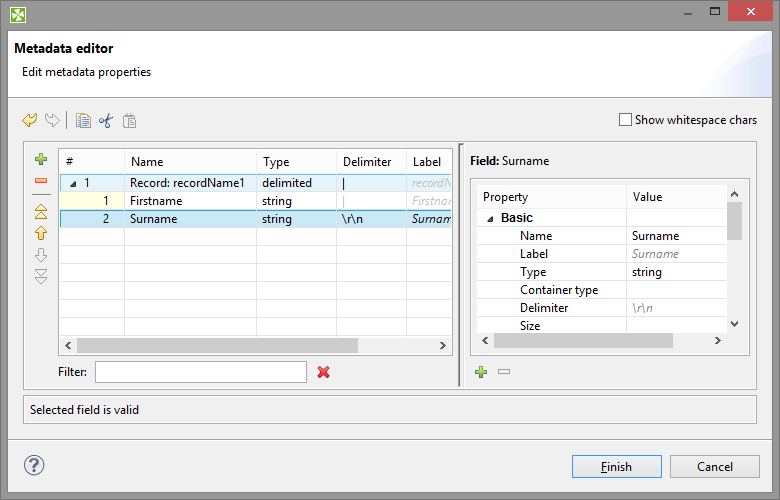Image resolution: width=780 pixels, height=500 pixels.
Task: Move selected field up one position
Action: (x=41, y=232)
